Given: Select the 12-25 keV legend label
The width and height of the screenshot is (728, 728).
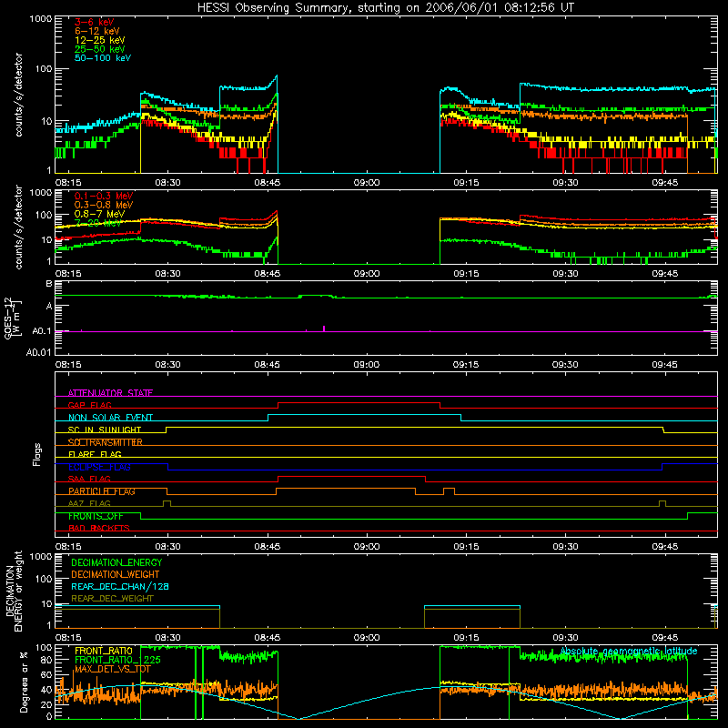Looking at the screenshot, I should click(x=100, y=40).
